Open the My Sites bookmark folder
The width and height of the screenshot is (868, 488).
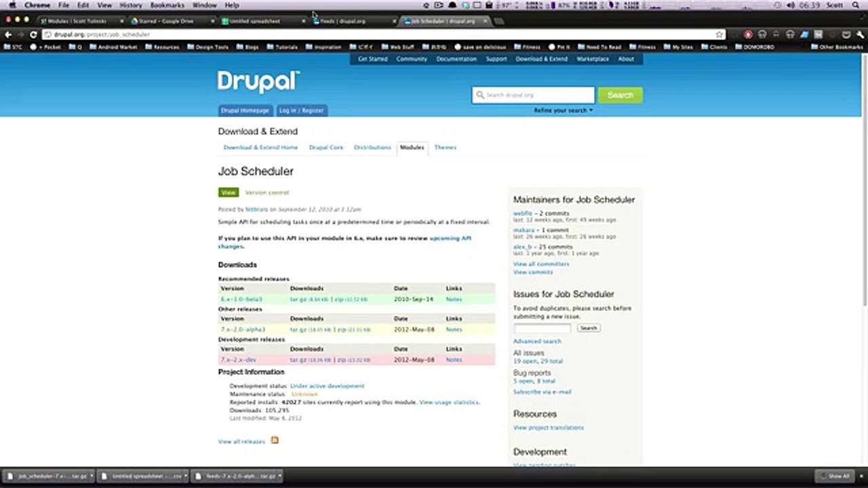pyautogui.click(x=677, y=47)
